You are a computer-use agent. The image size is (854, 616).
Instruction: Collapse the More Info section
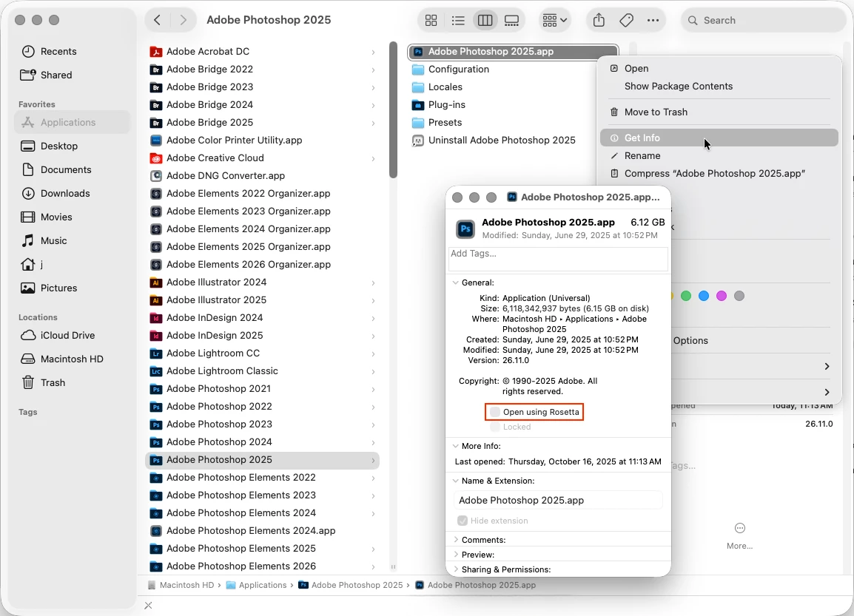click(x=455, y=446)
